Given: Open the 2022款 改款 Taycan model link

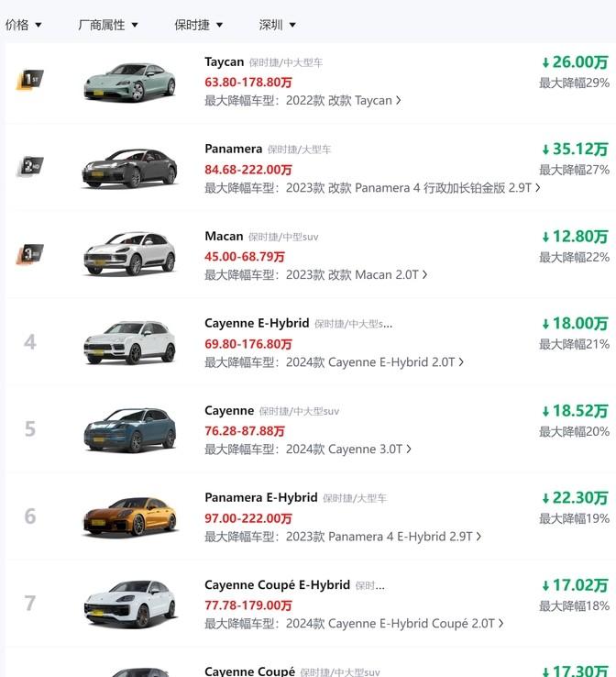Looking at the screenshot, I should click(344, 101).
